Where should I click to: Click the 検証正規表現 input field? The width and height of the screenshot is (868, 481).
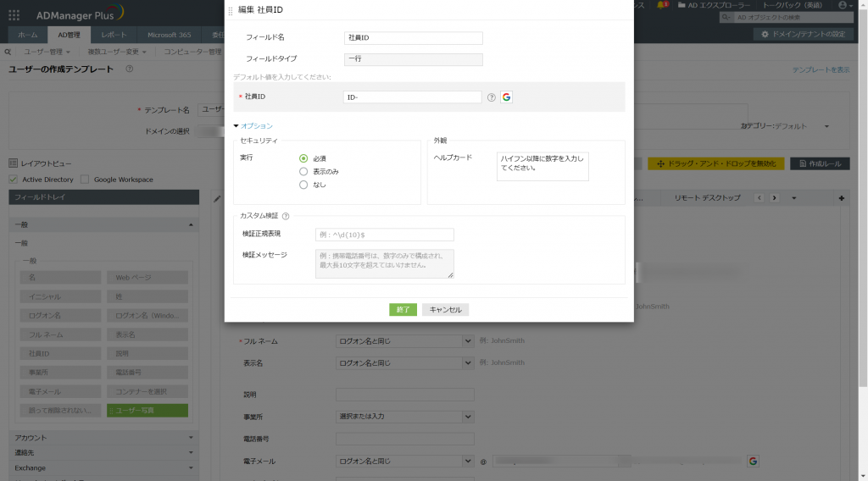click(x=385, y=235)
